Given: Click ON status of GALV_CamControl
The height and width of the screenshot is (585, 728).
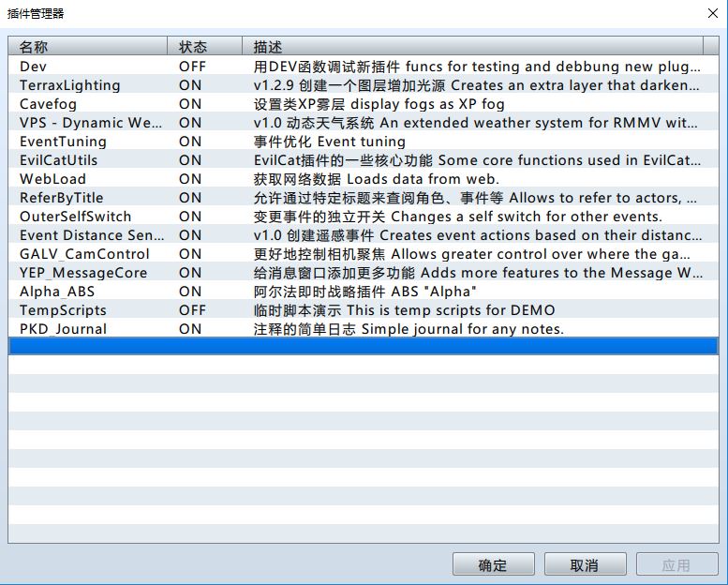Looking at the screenshot, I should (190, 254).
